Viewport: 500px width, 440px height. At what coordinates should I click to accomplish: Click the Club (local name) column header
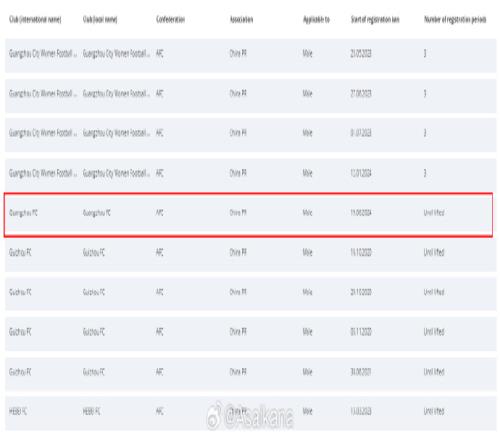pyautogui.click(x=100, y=20)
